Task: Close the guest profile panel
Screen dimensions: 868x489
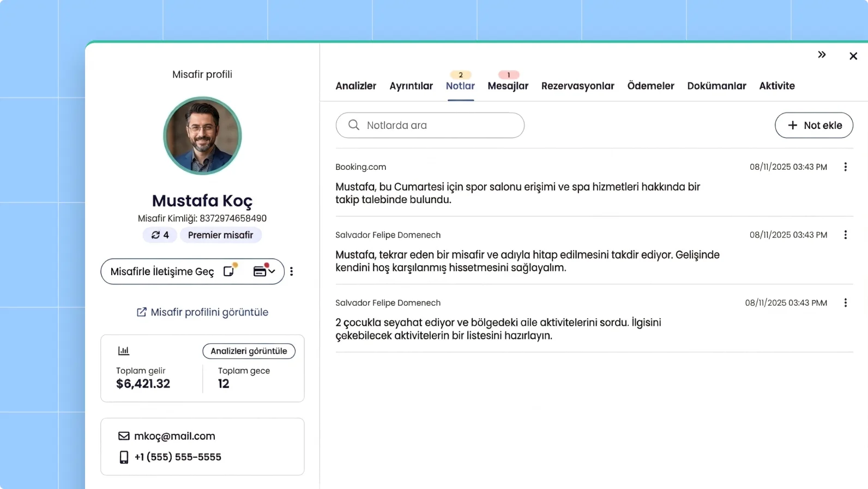Action: click(853, 56)
